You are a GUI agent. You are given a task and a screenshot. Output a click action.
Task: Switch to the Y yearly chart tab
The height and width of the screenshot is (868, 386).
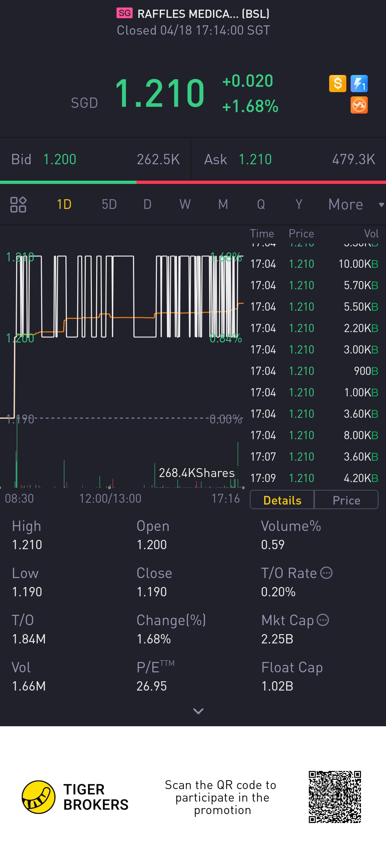point(299,205)
